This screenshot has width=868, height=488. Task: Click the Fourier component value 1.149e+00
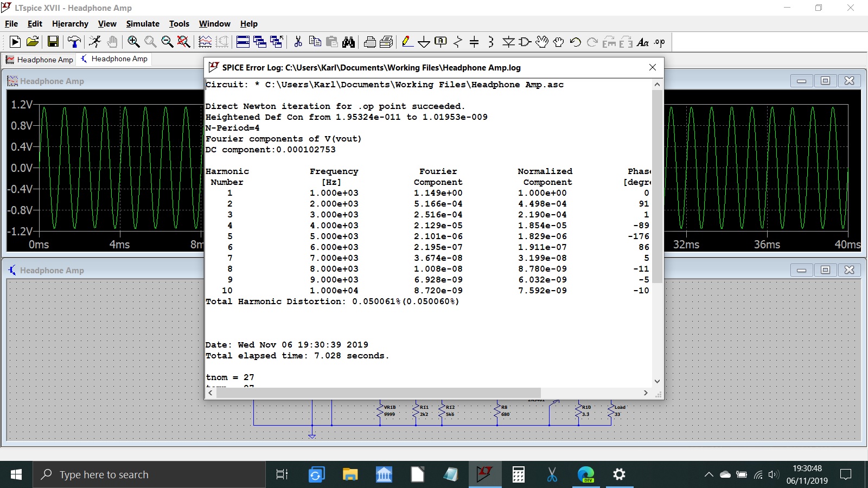(438, 193)
